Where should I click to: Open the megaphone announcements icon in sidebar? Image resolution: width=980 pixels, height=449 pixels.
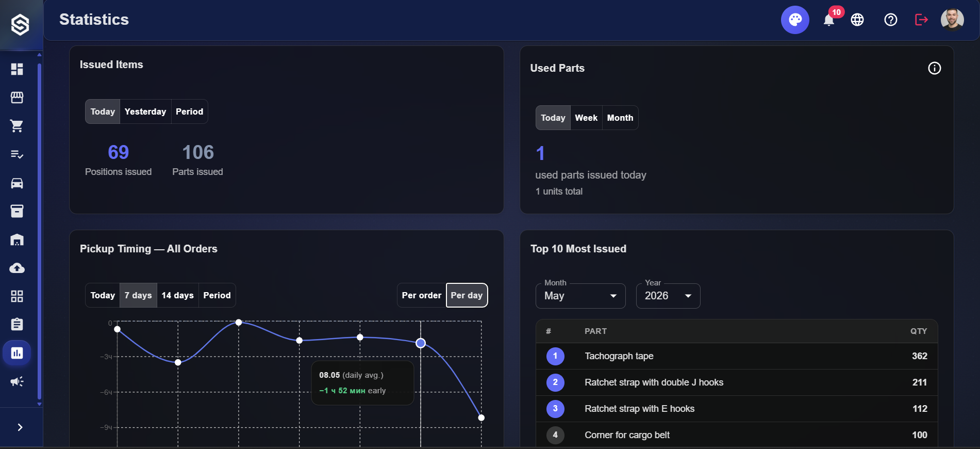click(17, 381)
